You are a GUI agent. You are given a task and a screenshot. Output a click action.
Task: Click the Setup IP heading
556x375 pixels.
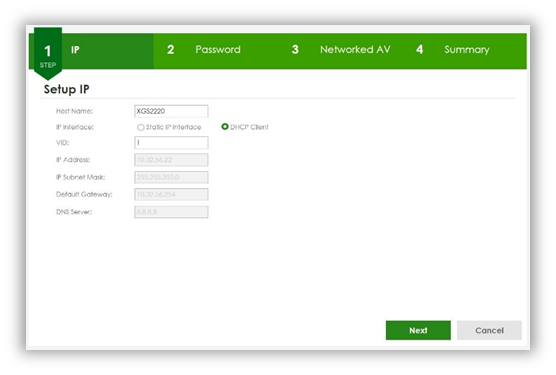click(x=66, y=89)
